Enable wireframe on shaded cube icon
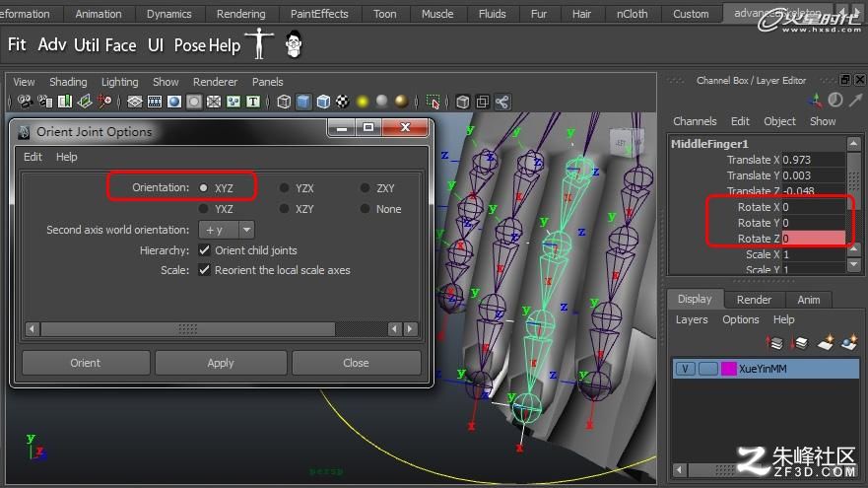The height and width of the screenshot is (488, 868). tap(323, 102)
